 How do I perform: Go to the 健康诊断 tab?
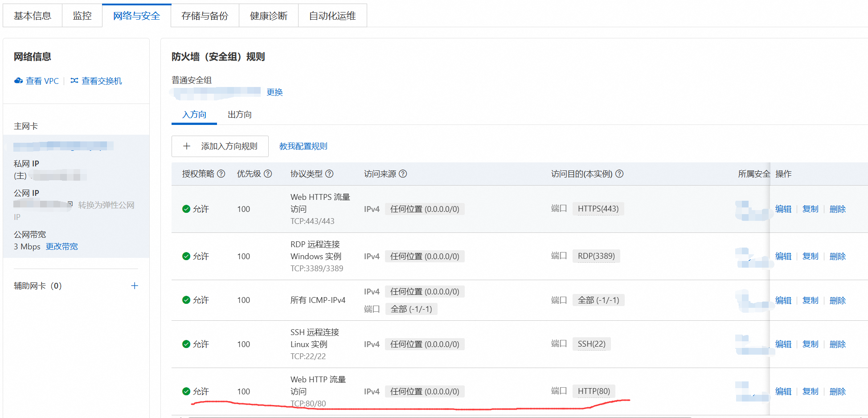[x=269, y=16]
